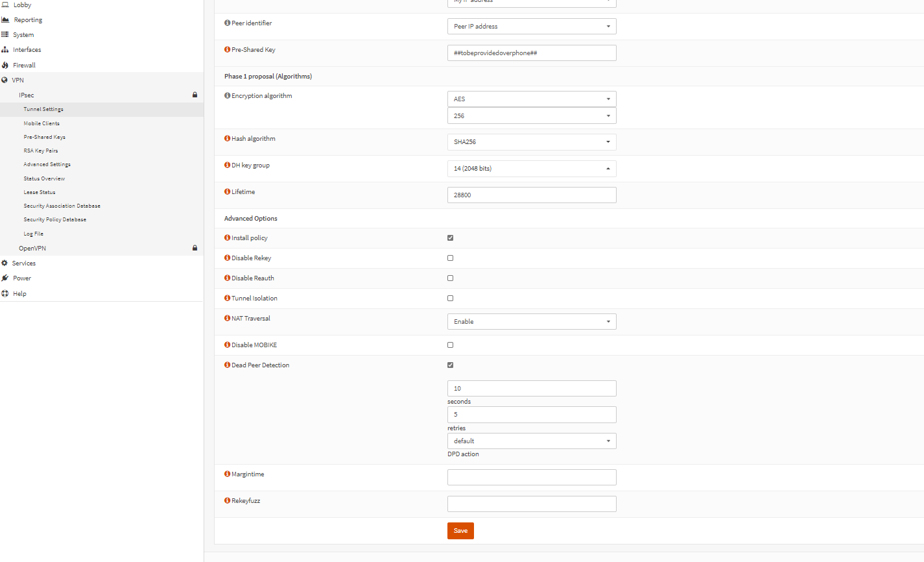
Task: Expand the NAT Traversal dropdown
Action: tap(531, 322)
